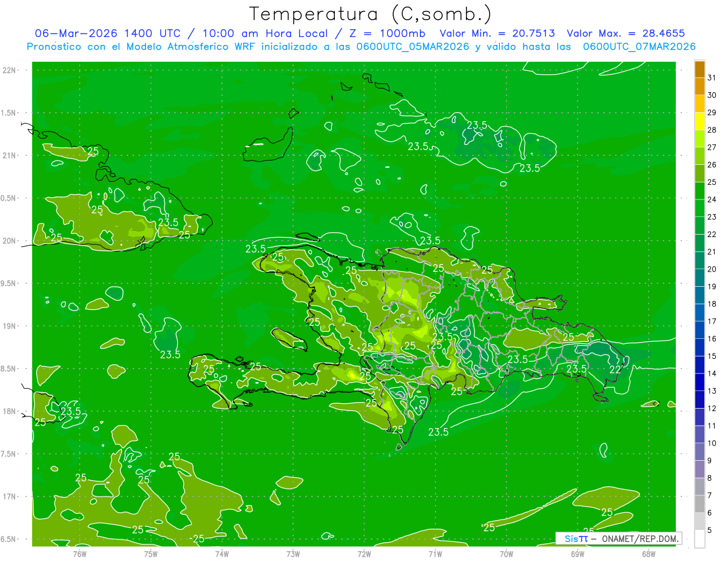Click the "22" contour label on the map
Viewport: 728px width, 562px height.
click(615, 369)
